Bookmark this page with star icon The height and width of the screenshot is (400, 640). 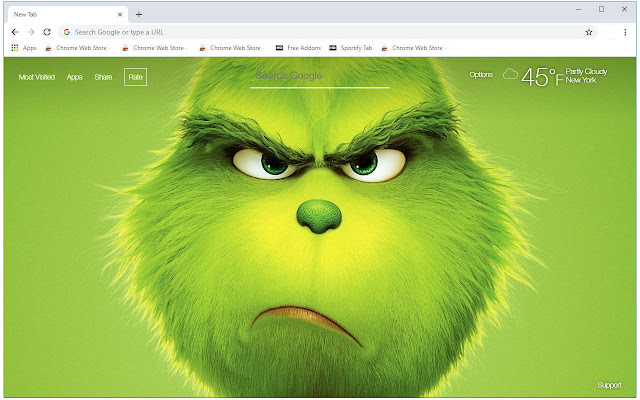click(589, 32)
